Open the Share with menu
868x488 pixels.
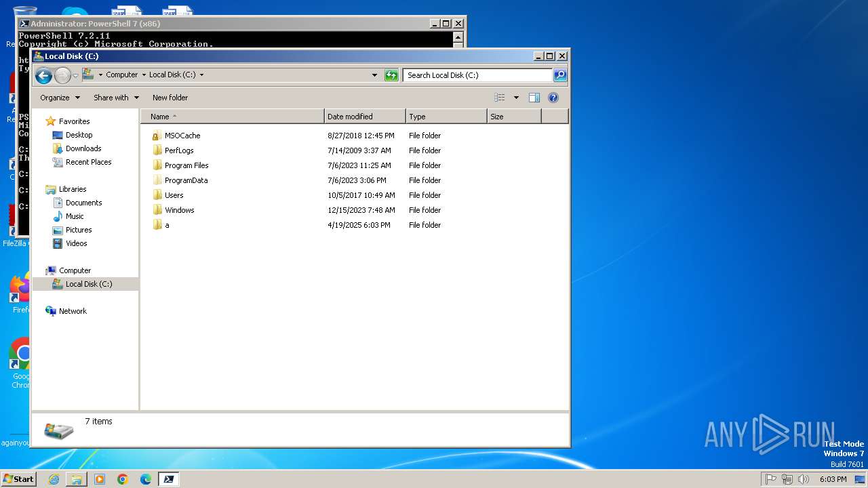(x=116, y=98)
